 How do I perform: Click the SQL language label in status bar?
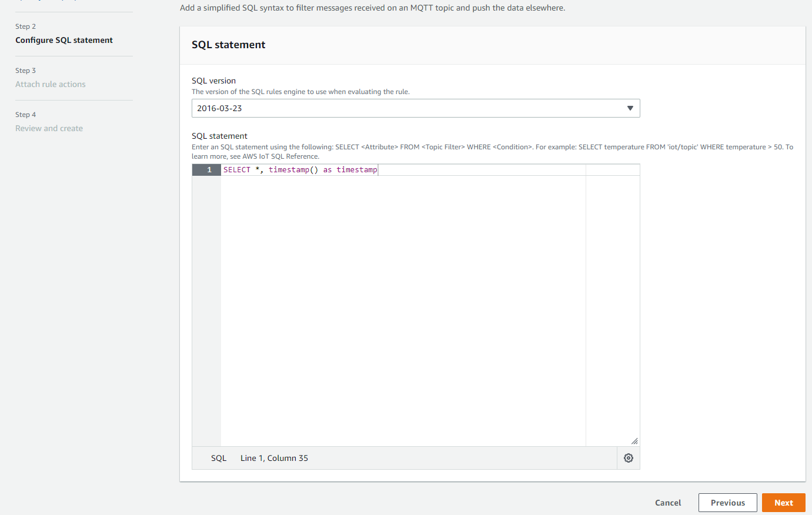(219, 458)
